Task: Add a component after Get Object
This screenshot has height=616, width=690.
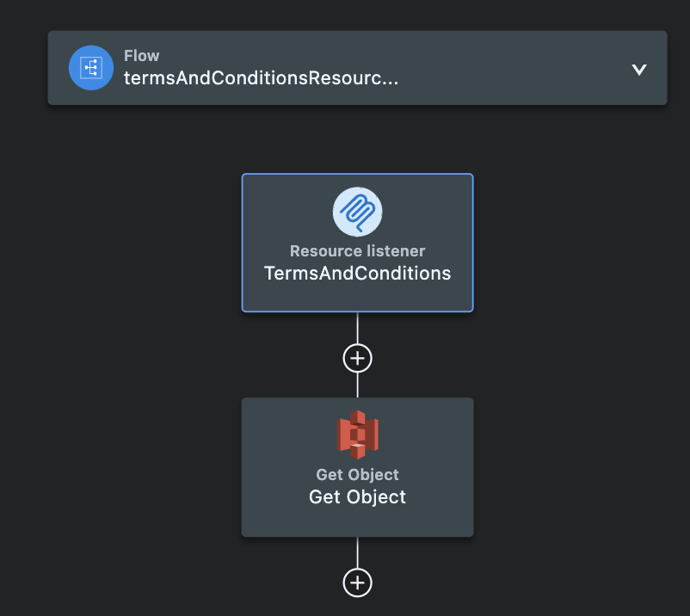Action: pos(357,583)
